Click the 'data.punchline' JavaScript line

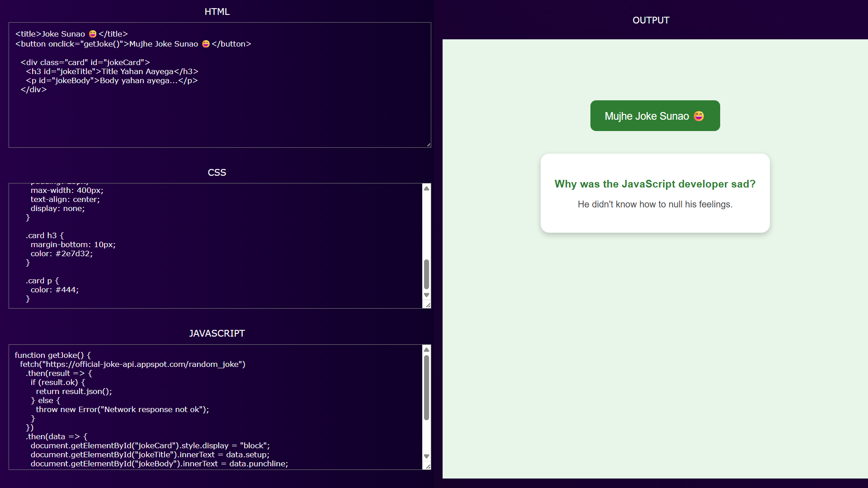pos(160,464)
